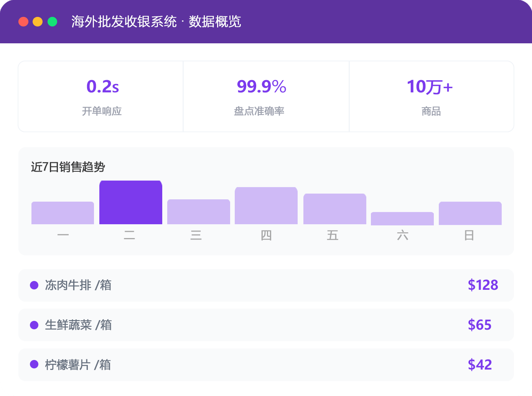Screen dimensions: 532x396
Task: Click the 近7日销售趋势 chart heading
Action: click(x=68, y=167)
